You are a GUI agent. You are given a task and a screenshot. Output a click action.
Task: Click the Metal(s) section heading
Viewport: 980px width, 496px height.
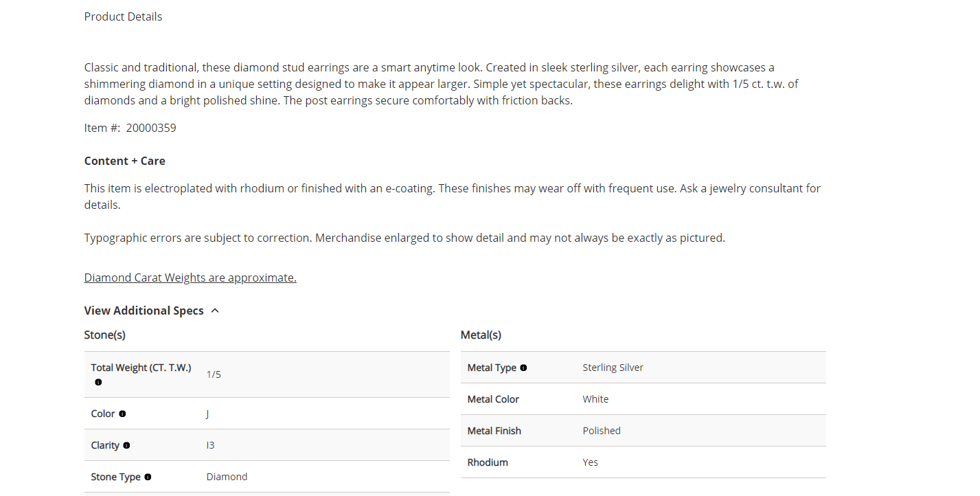coord(481,335)
